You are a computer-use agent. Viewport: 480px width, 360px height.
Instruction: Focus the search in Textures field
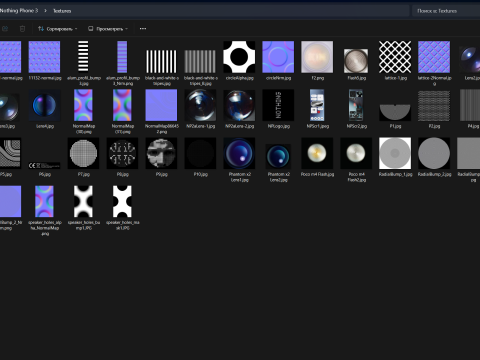(446, 11)
